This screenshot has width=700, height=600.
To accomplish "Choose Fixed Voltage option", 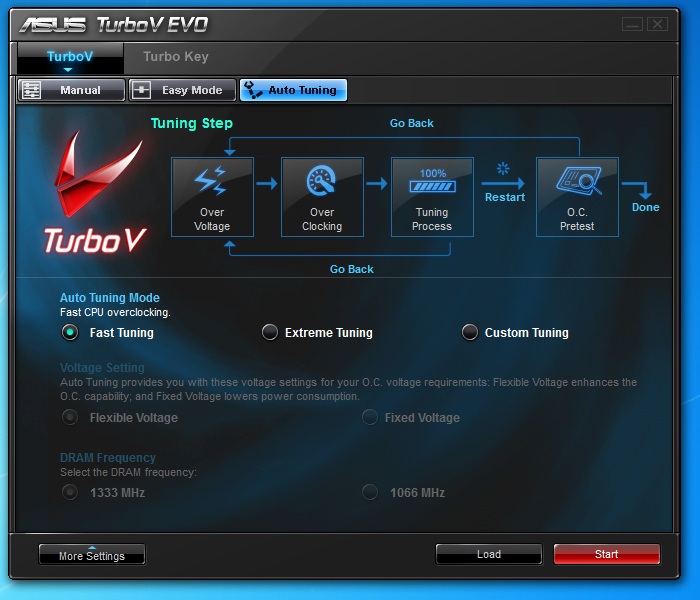I will (370, 417).
